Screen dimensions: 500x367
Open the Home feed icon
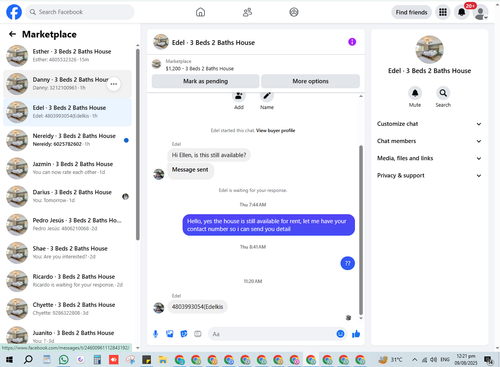coord(200,12)
